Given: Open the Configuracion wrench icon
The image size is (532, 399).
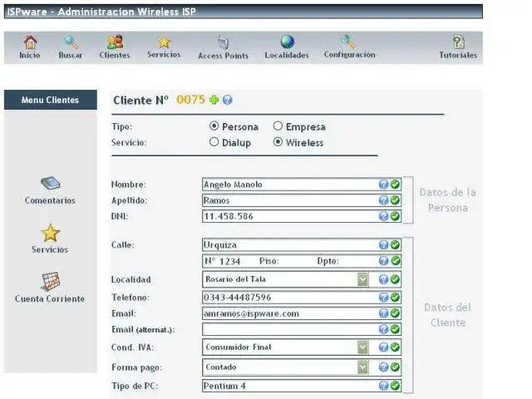Looking at the screenshot, I should 348,42.
